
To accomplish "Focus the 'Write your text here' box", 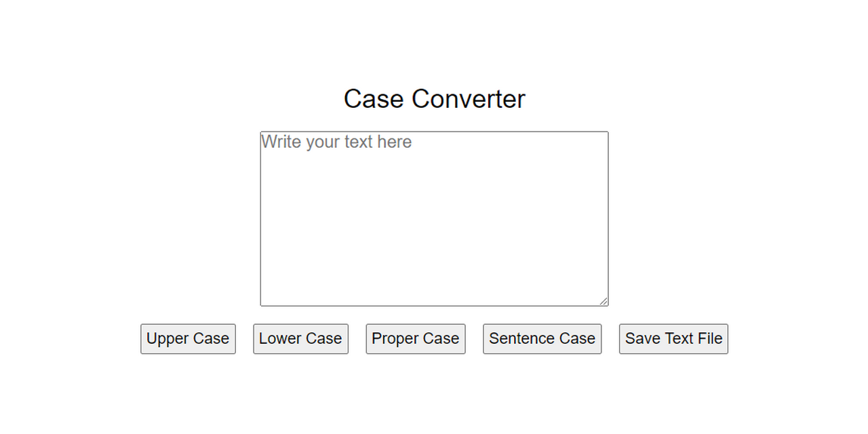I will [x=434, y=217].
